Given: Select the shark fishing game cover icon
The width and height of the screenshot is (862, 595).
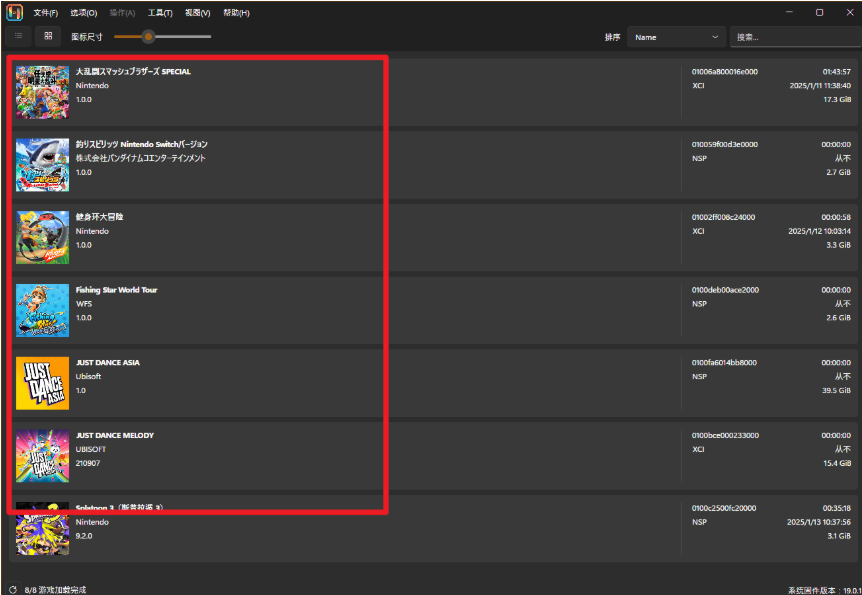Looking at the screenshot, I should pyautogui.click(x=42, y=164).
